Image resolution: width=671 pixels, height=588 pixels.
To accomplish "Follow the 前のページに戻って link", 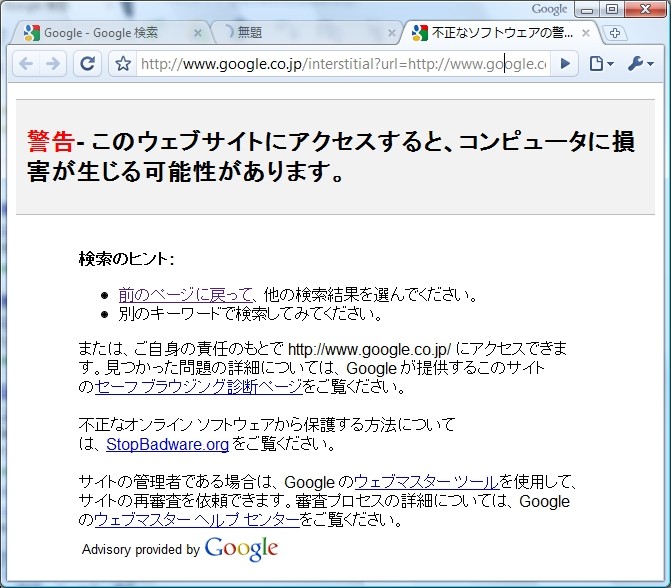I will 185,294.
